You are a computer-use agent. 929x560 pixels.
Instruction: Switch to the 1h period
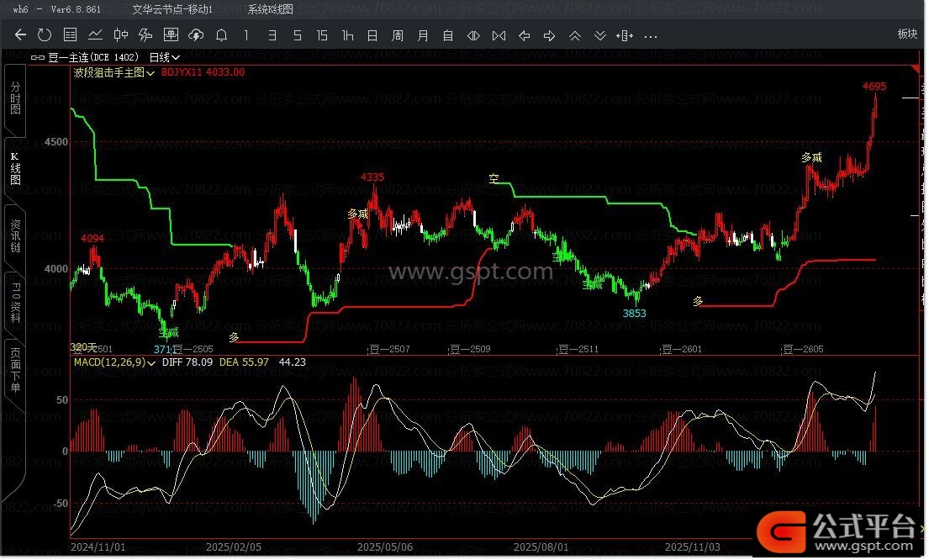pos(347,35)
